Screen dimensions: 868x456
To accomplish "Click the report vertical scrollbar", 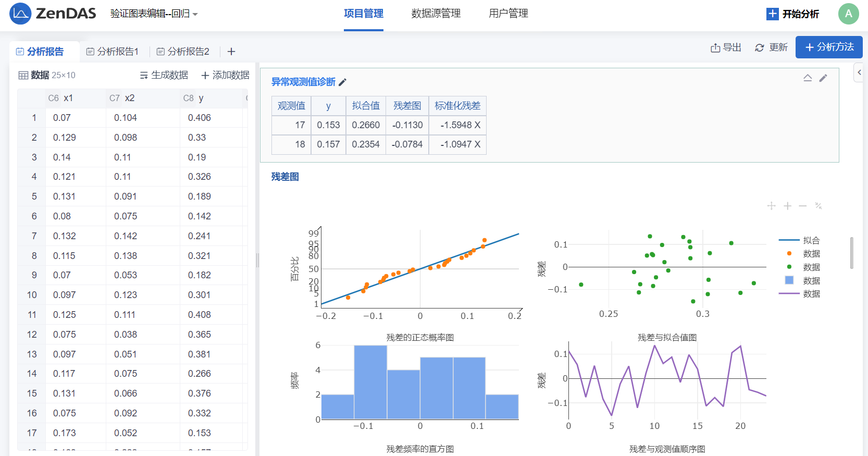I will click(852, 253).
